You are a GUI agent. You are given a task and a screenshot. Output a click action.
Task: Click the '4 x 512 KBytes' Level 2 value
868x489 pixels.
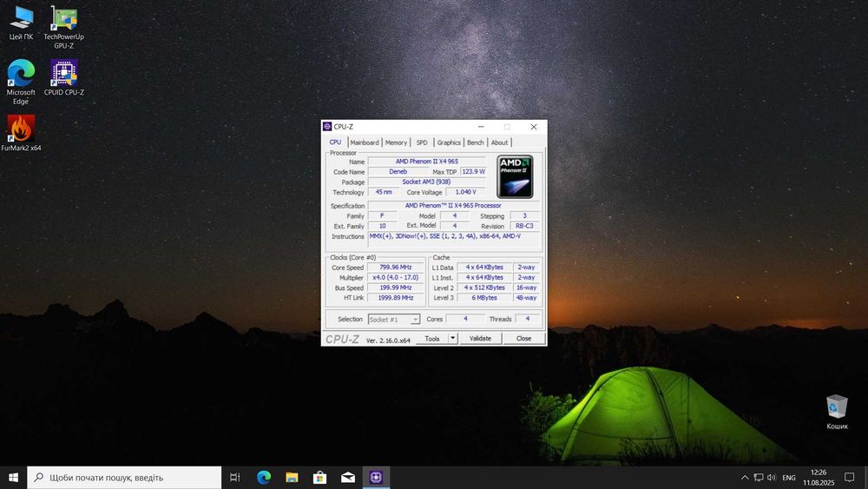[x=484, y=287]
